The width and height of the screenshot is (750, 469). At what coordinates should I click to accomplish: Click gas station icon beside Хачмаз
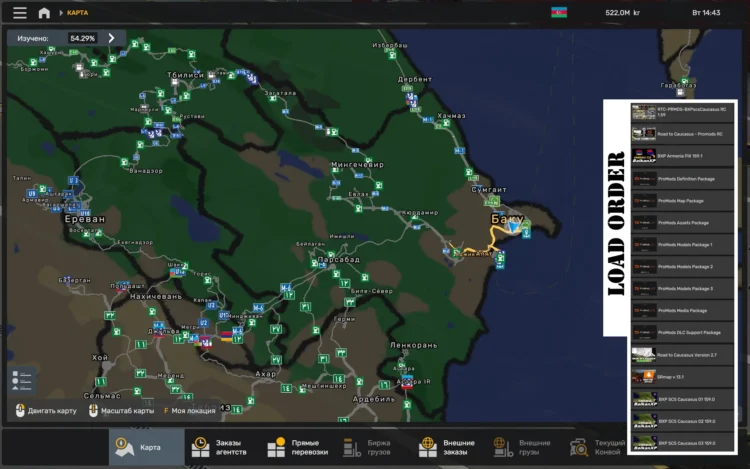click(446, 123)
